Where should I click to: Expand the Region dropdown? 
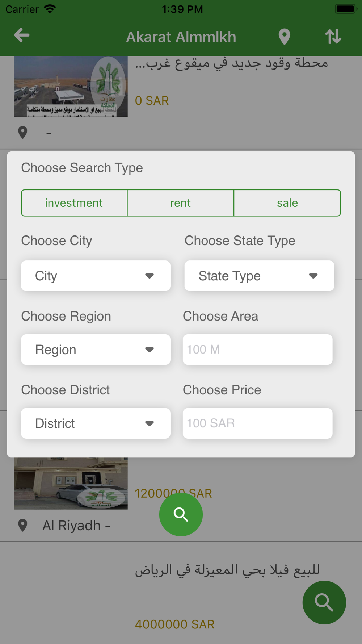[x=96, y=350]
